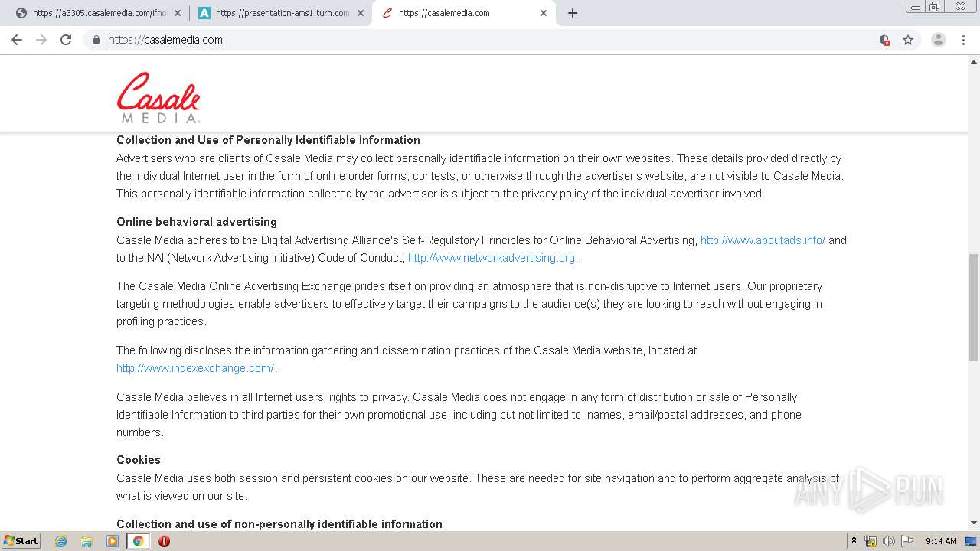Open Windows Explorer folder in taskbar
This screenshot has width=980, height=551.
pos(87,541)
